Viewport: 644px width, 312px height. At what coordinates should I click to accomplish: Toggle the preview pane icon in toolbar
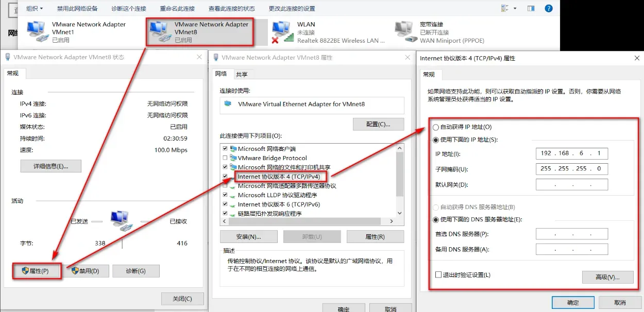pyautogui.click(x=531, y=8)
